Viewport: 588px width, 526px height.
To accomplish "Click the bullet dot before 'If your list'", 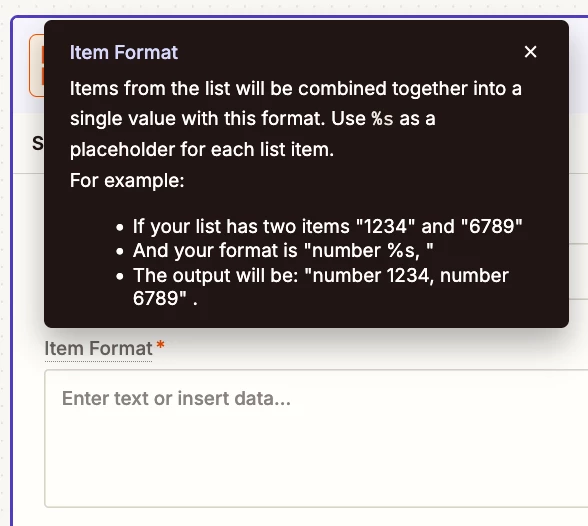I will coord(120,227).
